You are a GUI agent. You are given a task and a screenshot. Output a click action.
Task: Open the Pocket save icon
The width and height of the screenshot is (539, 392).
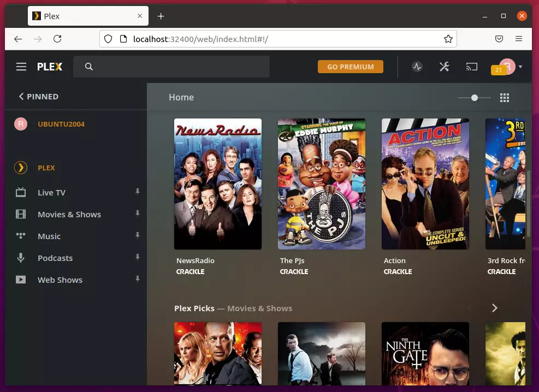pos(499,39)
